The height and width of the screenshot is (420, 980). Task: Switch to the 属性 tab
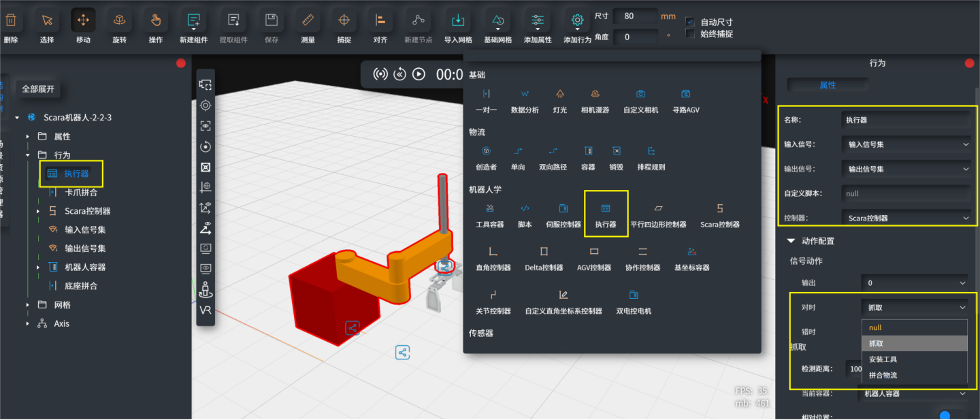coord(828,85)
